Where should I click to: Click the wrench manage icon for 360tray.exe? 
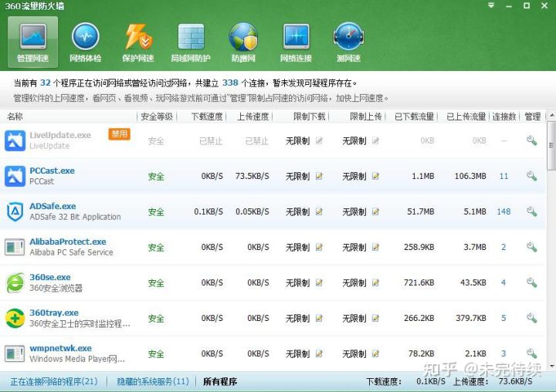531,318
